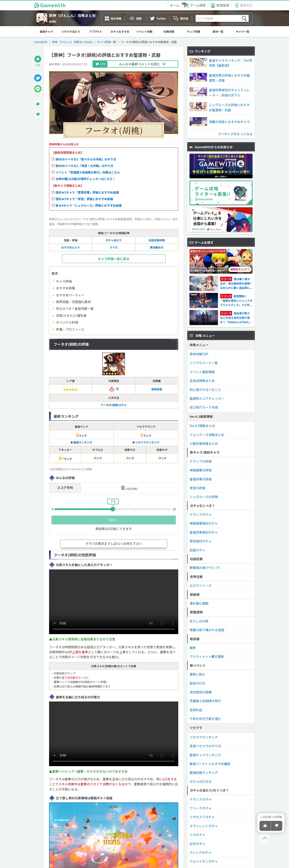The height and width of the screenshot is (868, 289).
Task: Seek progress bar of 元素スキルを軸とした video
Action: (113, 629)
